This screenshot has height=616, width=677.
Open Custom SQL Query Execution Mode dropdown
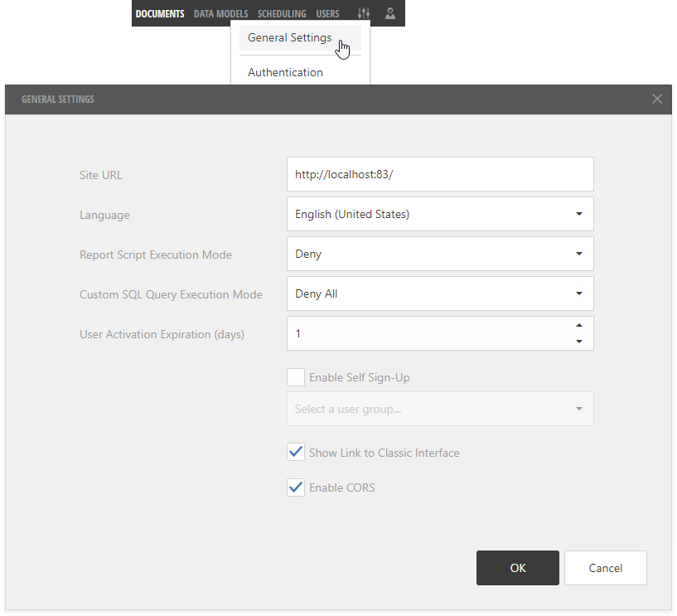[x=440, y=293]
